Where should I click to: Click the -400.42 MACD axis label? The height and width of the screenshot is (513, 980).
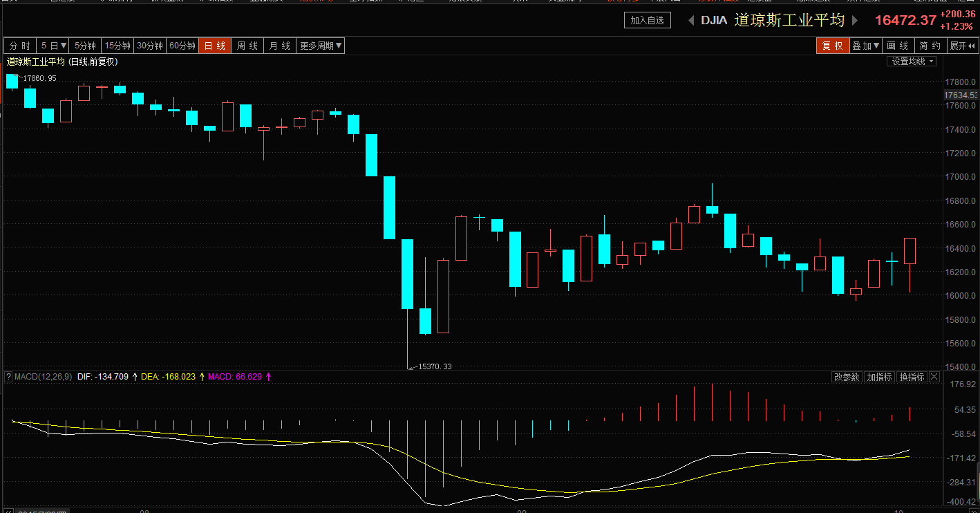[x=960, y=501]
